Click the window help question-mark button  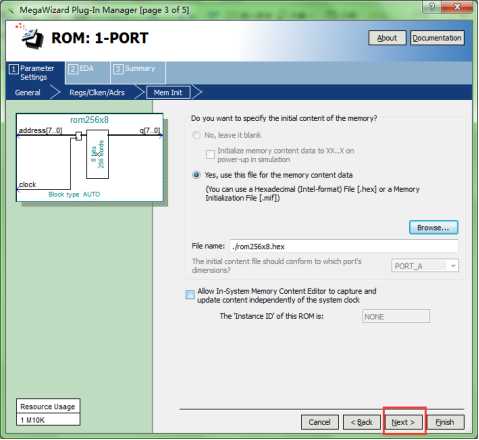click(432, 6)
